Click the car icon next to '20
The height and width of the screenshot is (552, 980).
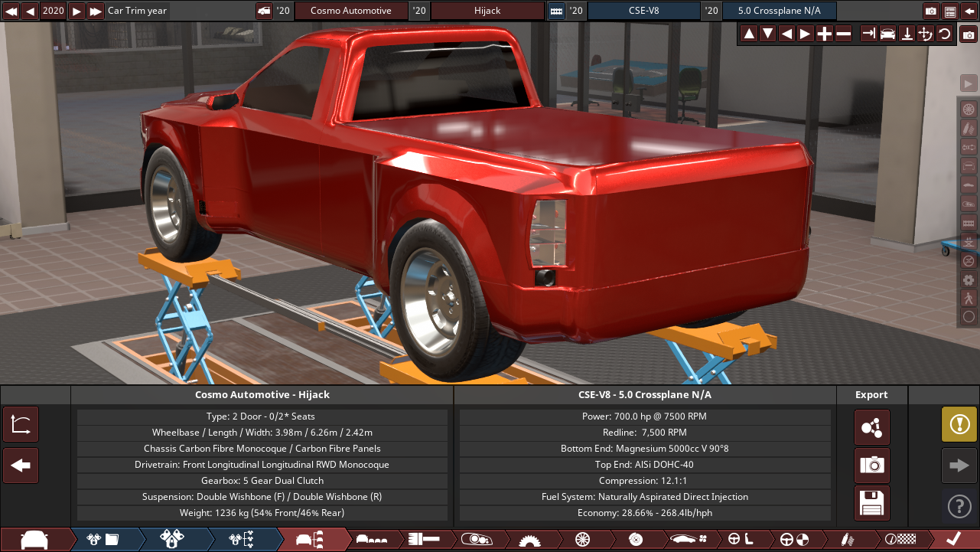(x=264, y=11)
